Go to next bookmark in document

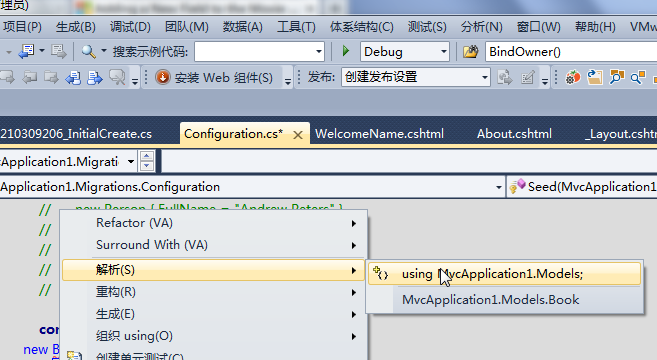[x=95, y=78]
